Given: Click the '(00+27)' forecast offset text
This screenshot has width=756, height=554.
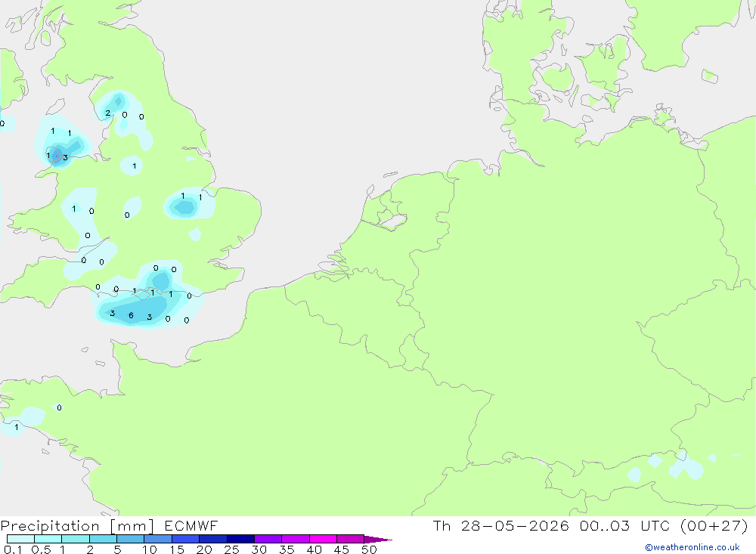Looking at the screenshot, I should 714,526.
